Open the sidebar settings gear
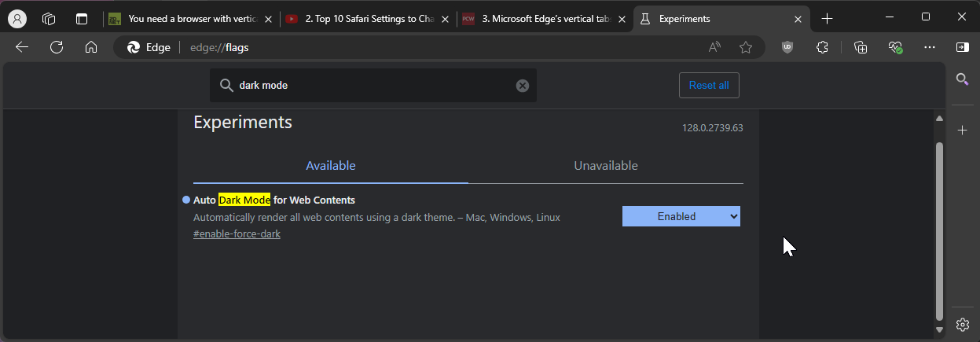 click(x=962, y=324)
